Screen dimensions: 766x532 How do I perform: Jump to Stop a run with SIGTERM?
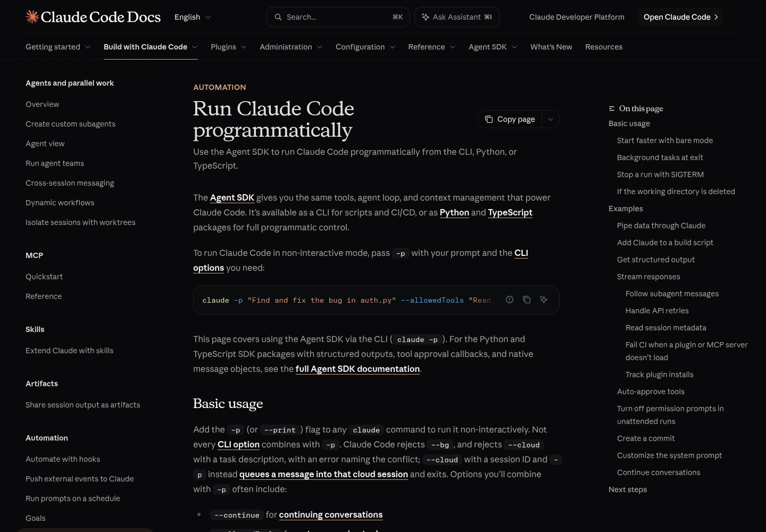(660, 174)
